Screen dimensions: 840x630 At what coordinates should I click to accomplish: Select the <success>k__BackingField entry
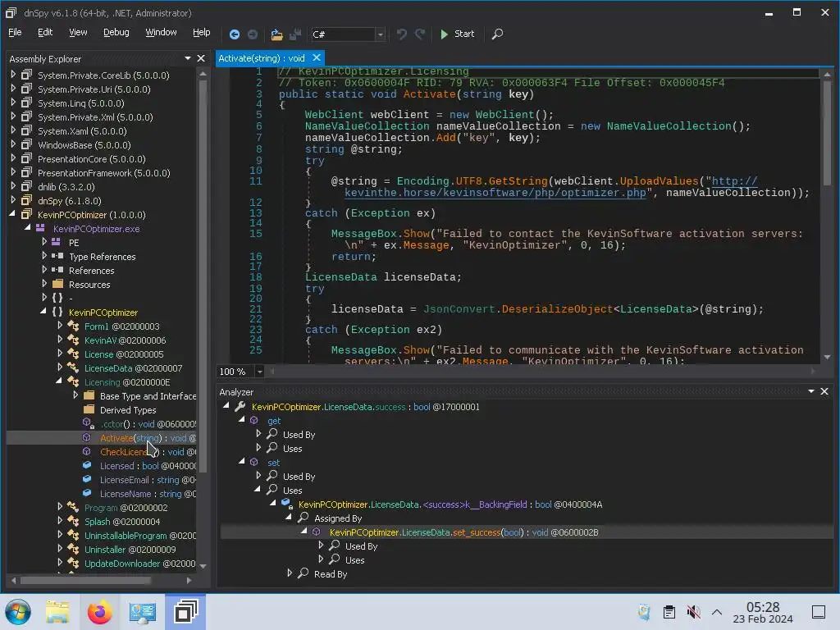(x=450, y=504)
